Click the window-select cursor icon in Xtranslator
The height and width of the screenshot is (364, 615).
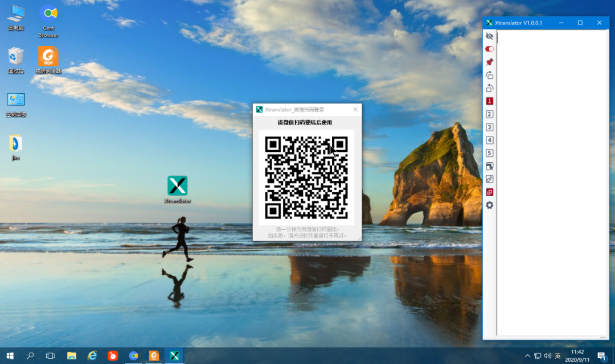pyautogui.click(x=489, y=166)
